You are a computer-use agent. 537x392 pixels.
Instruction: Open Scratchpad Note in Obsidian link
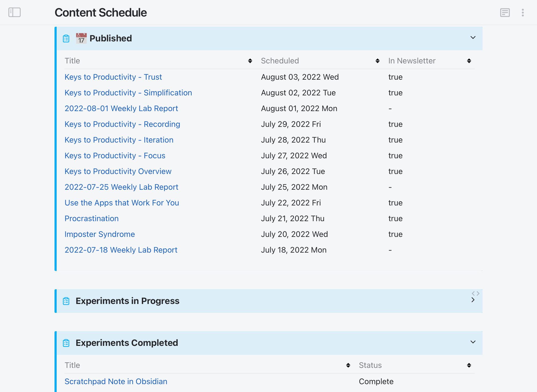pos(116,382)
